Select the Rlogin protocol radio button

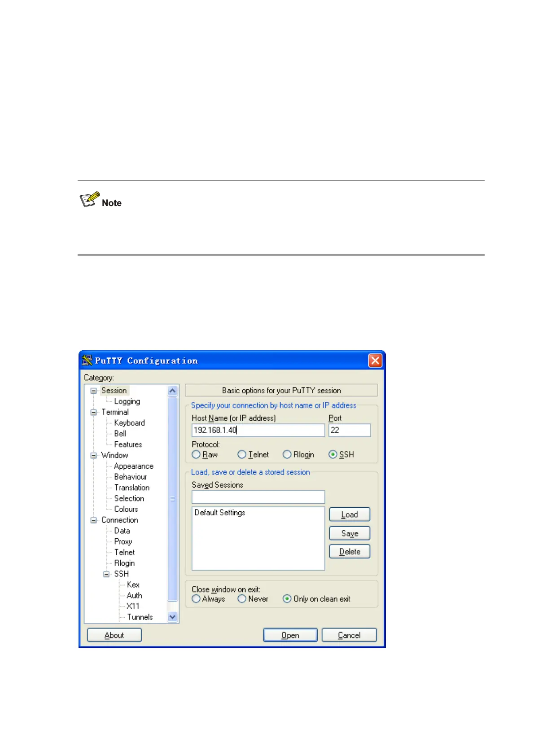(x=287, y=454)
